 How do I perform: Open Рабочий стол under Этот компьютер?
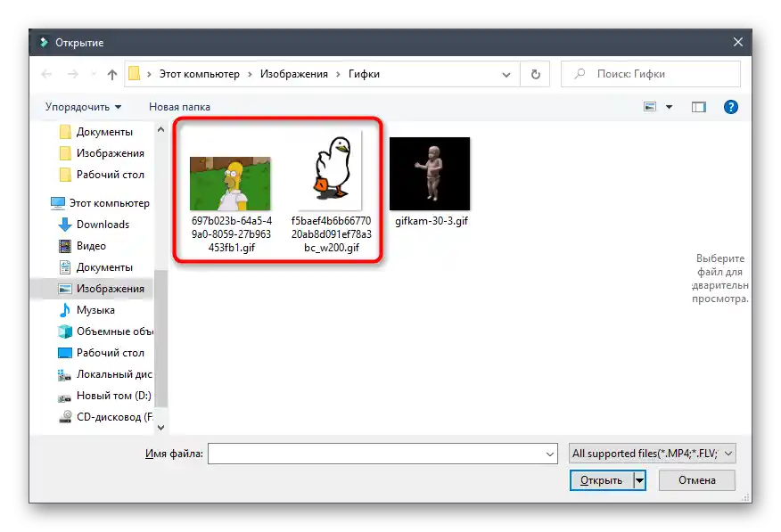pos(102,353)
